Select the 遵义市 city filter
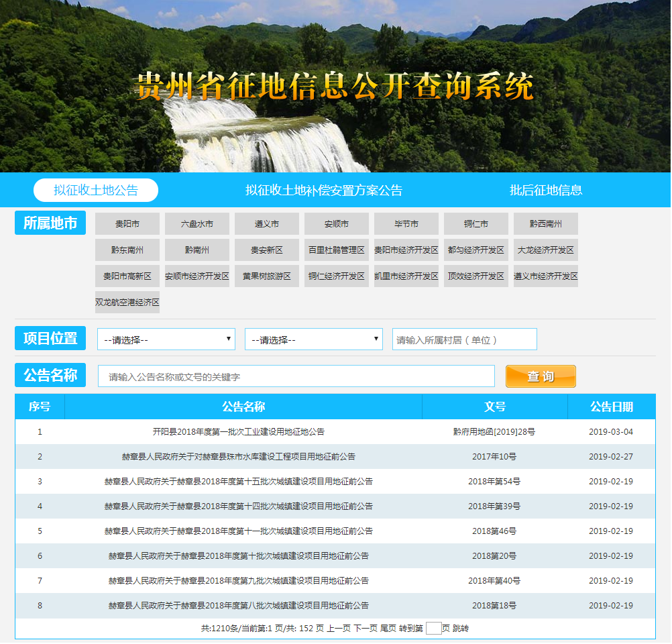 point(267,224)
